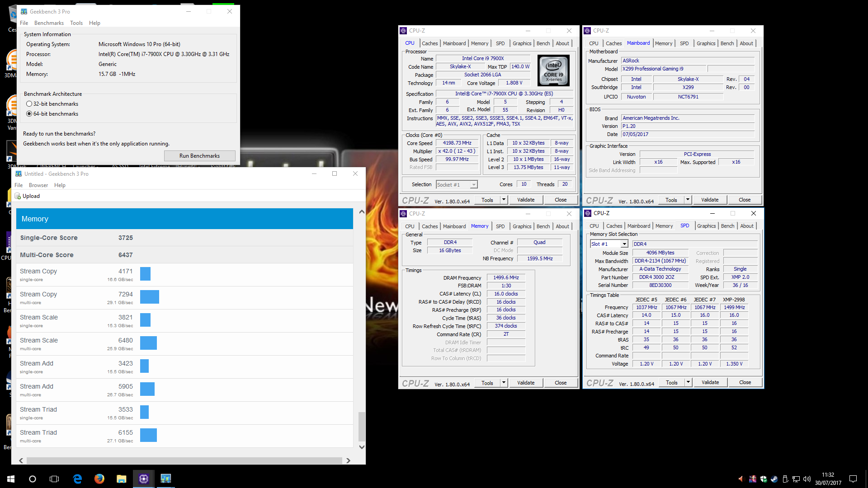
Task: Click the title icon of the Memory CPU-Z window
Action: tap(403, 214)
